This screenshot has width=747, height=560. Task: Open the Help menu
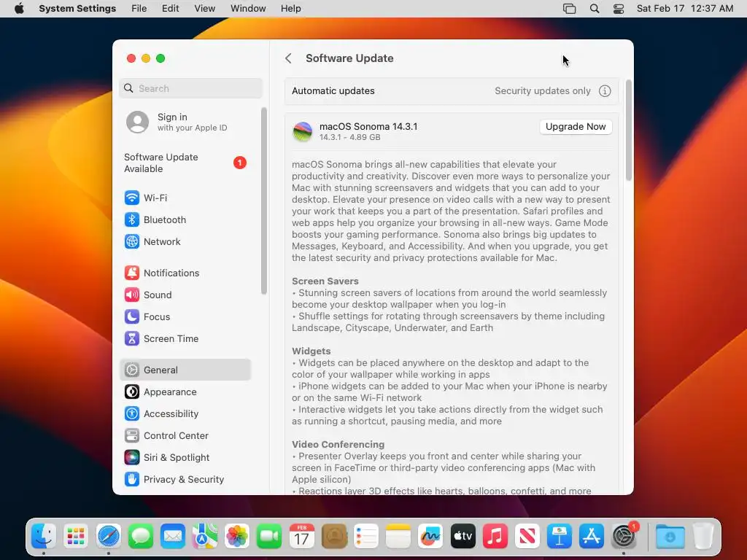[290, 9]
